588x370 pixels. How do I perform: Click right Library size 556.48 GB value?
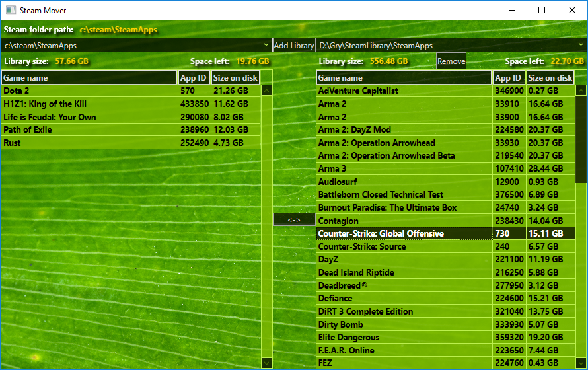[x=389, y=61]
